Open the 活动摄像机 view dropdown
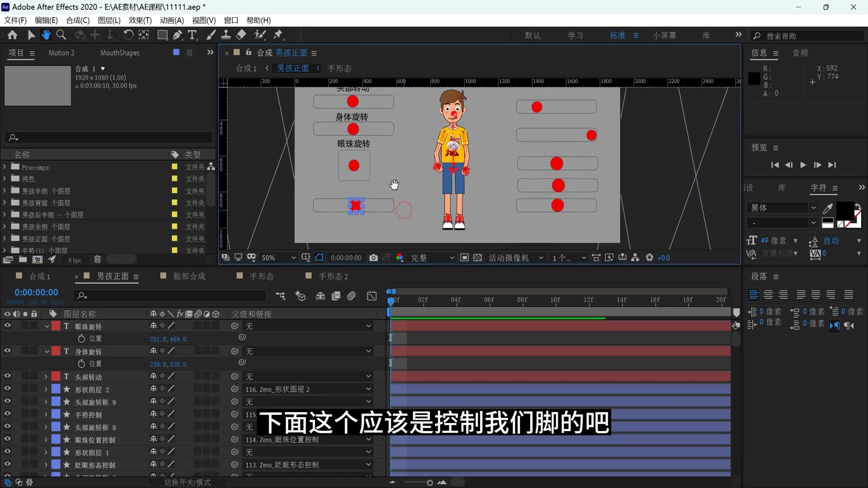The image size is (868, 488). [515, 258]
